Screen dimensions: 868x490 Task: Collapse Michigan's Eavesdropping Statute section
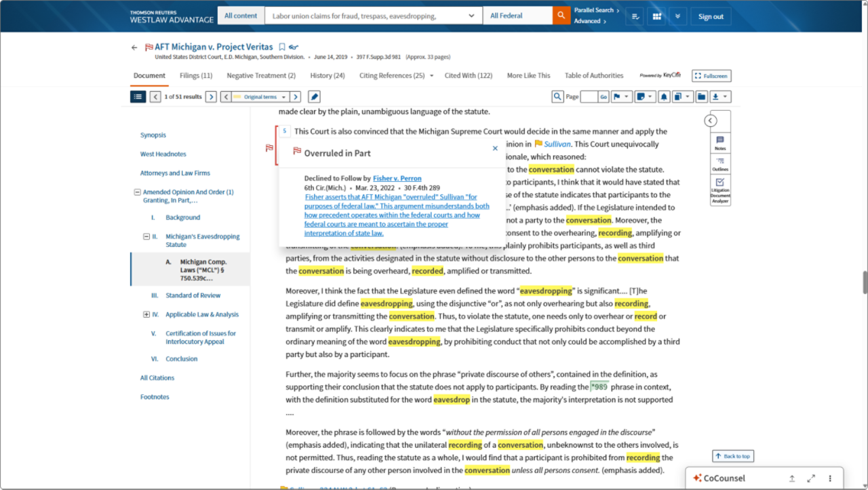(146, 237)
